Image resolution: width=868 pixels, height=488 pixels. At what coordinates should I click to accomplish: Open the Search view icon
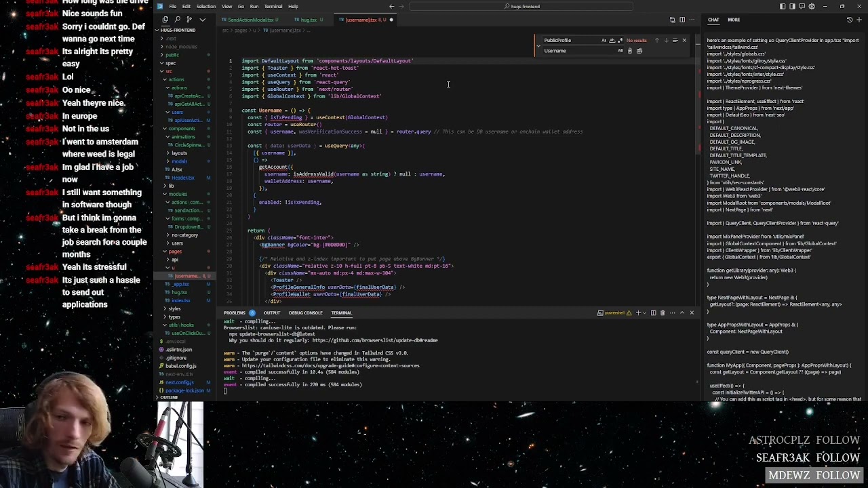(x=177, y=20)
